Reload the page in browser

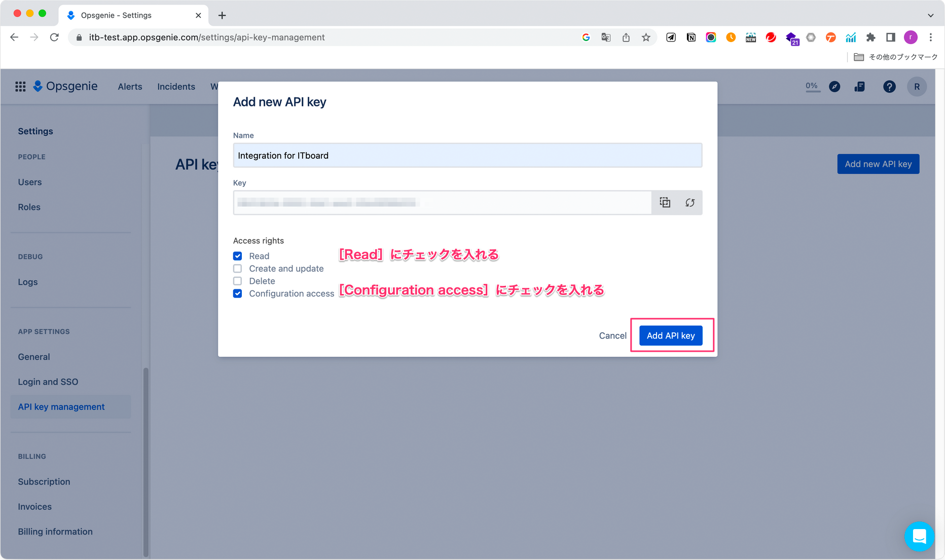click(54, 38)
